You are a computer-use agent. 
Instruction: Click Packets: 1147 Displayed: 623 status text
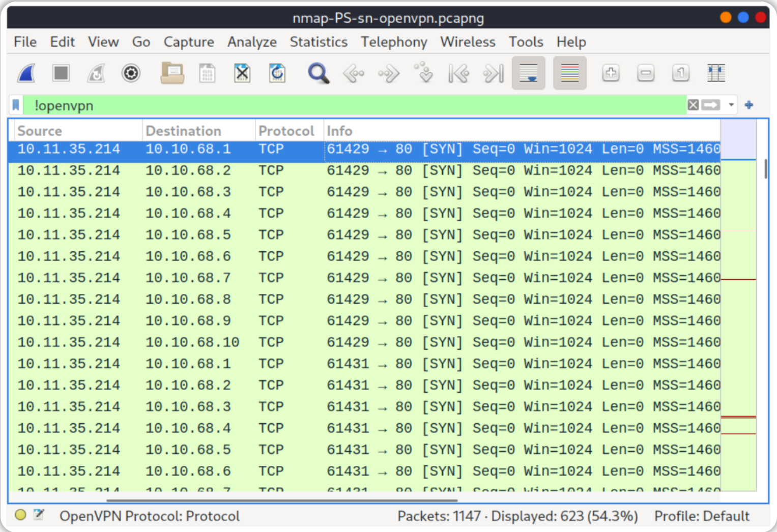click(517, 516)
